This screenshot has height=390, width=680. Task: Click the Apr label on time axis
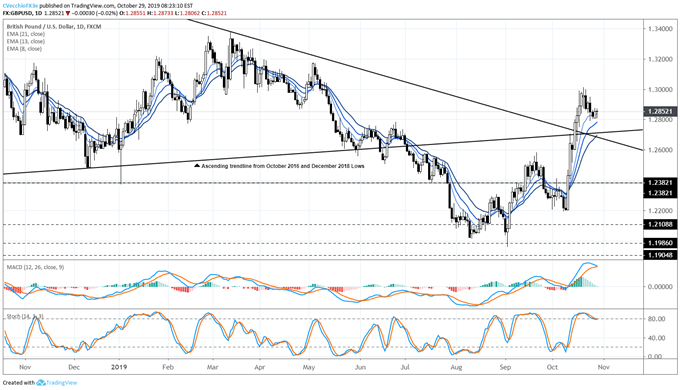tap(259, 367)
